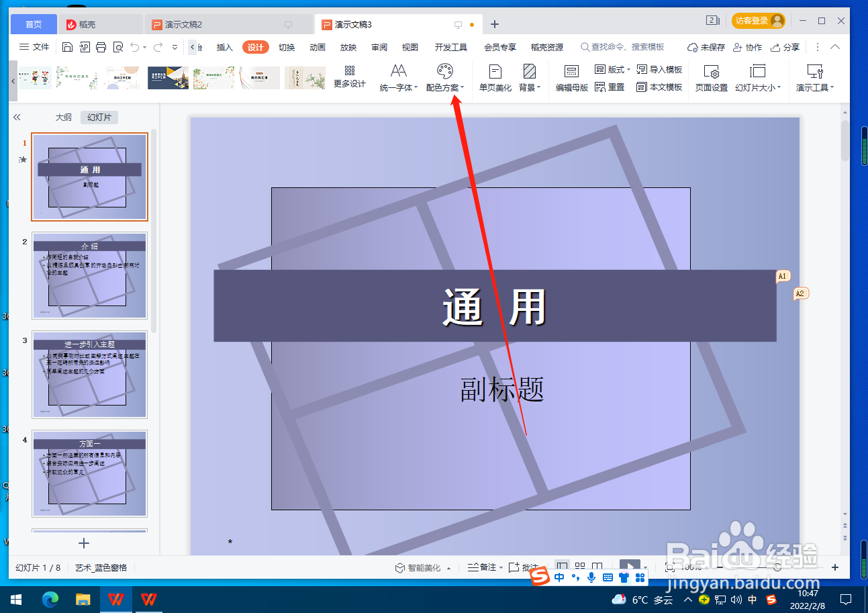Click 单页美化 single-page beautify icon

tap(495, 78)
